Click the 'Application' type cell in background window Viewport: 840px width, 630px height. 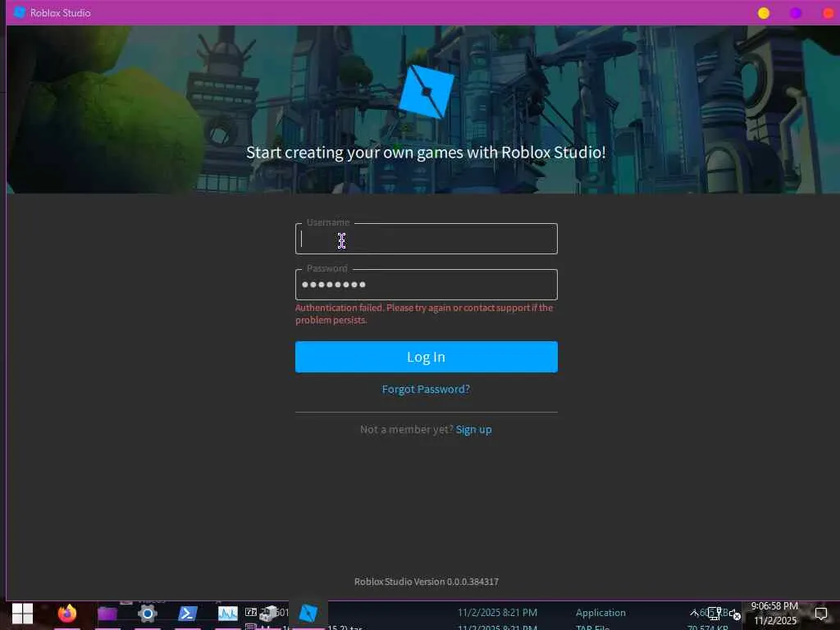600,612
